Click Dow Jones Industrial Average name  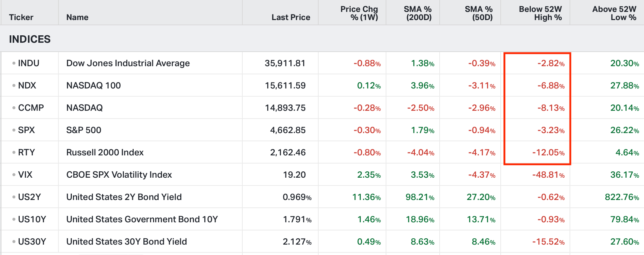click(x=128, y=63)
